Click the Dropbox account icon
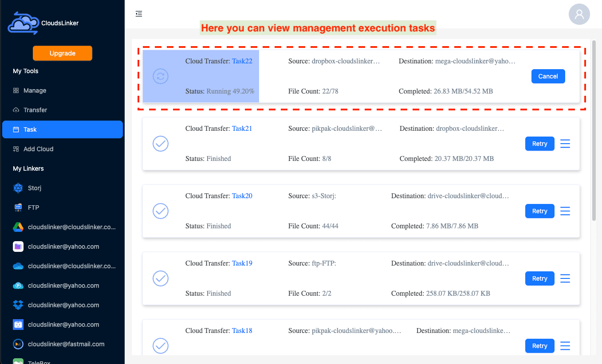Viewport: 602px width, 364px height. (18, 305)
